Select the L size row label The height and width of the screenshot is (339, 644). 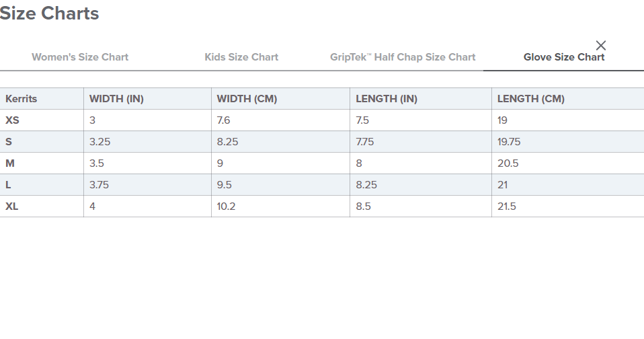click(8, 185)
